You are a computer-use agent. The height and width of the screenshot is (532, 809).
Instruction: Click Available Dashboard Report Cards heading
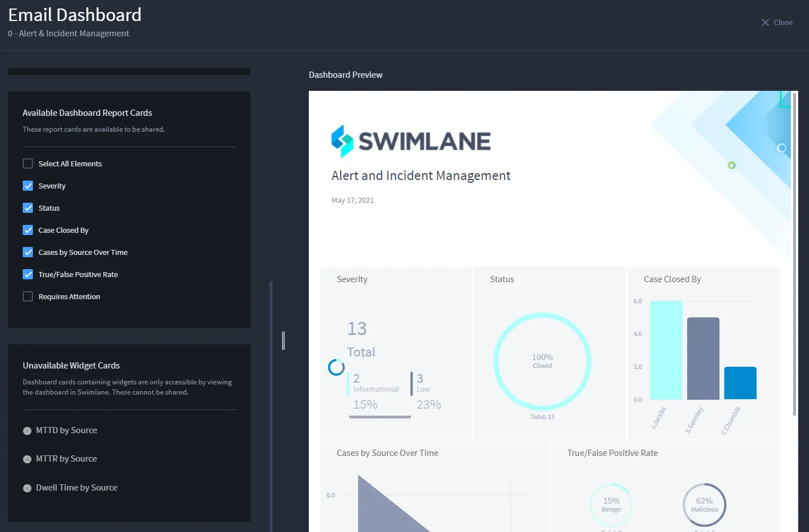point(87,113)
